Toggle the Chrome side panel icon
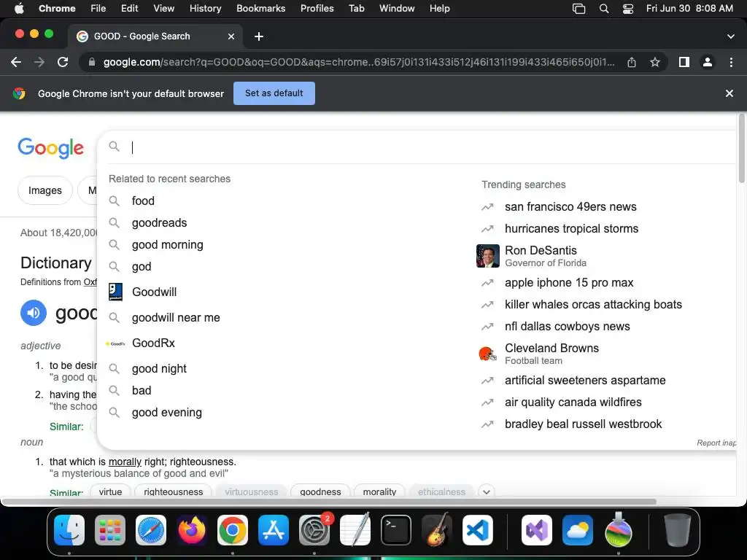Screen dimensions: 747x560 click(x=684, y=62)
